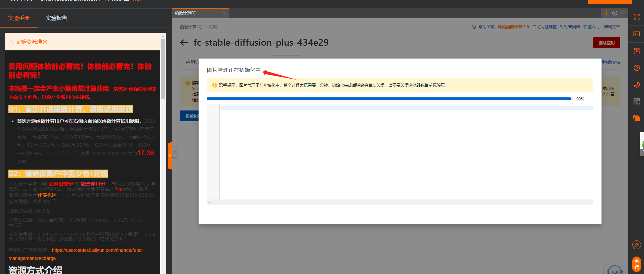Click the 应用 breadcrumb
644x274 pixels.
tap(213, 27)
